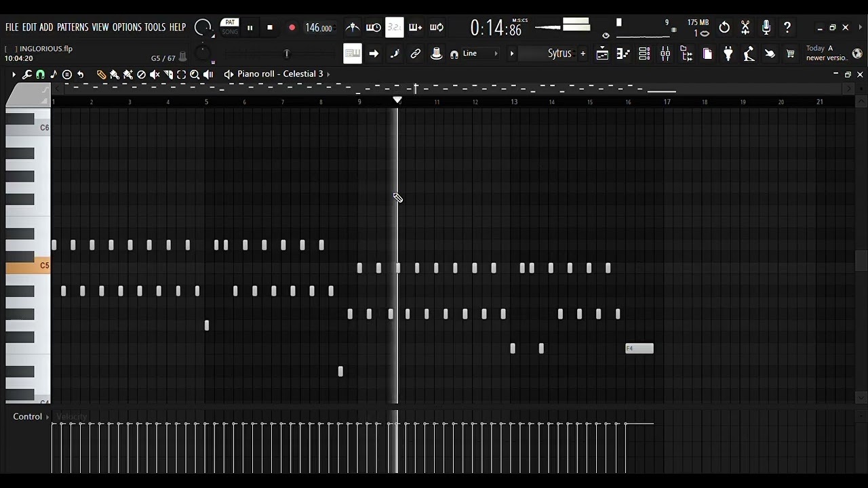
Task: Disable the 3.2.1 countdown before recording
Action: 394,28
